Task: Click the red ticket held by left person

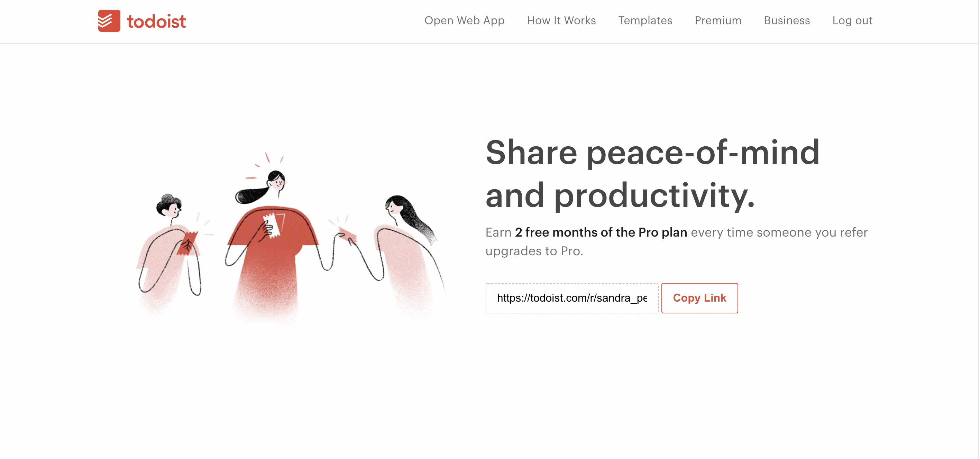Action: tap(187, 244)
